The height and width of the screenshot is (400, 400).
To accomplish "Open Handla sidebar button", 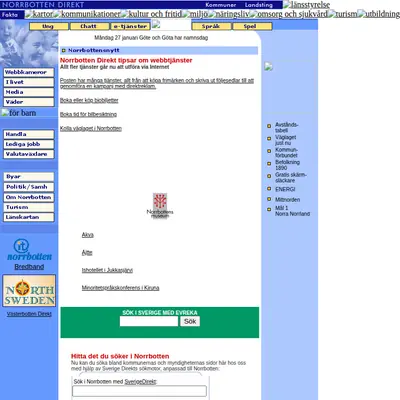I will [29, 134].
